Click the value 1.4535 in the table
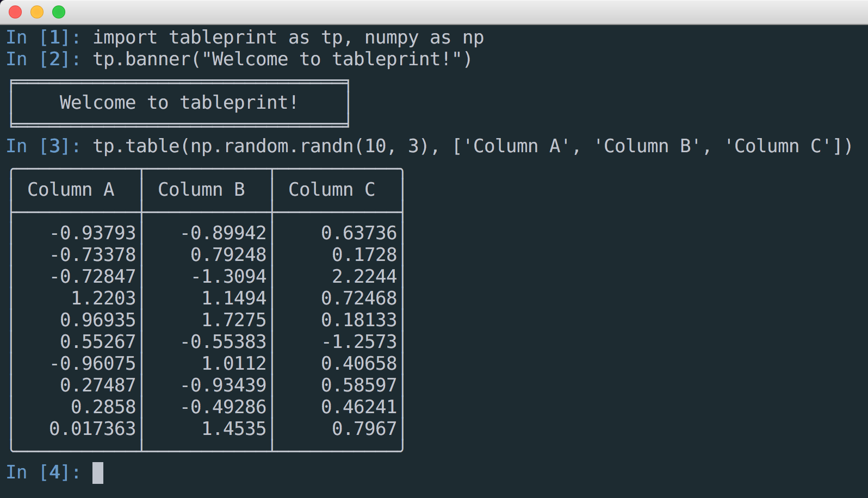 tap(234, 429)
